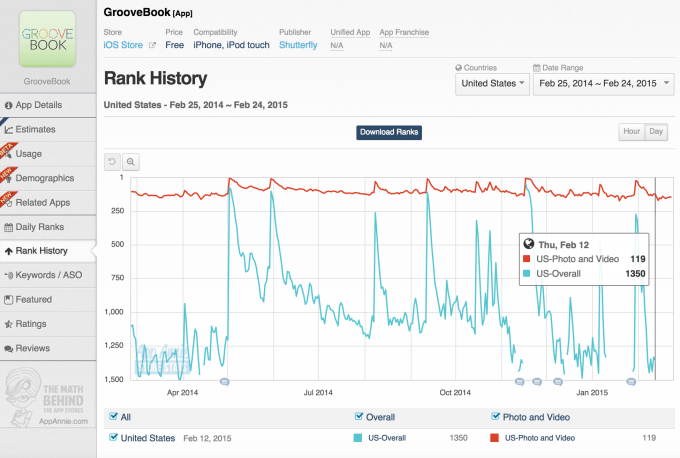Toggle the All checkbox
680x458 pixels.
(114, 416)
